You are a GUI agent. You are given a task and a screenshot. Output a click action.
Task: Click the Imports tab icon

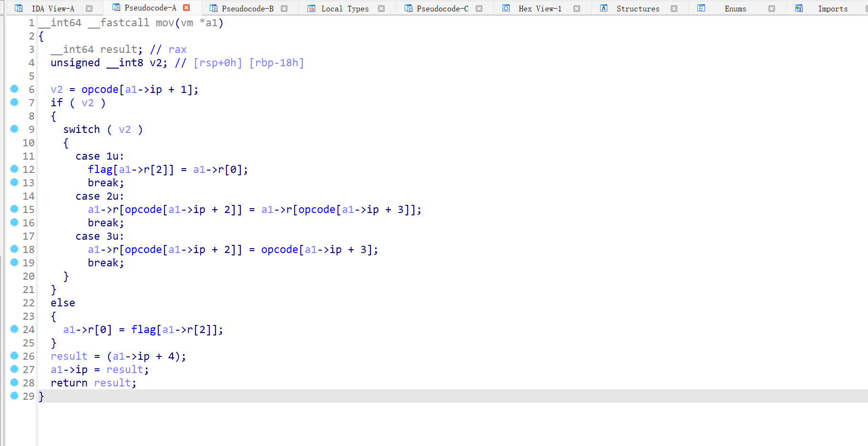pos(799,8)
